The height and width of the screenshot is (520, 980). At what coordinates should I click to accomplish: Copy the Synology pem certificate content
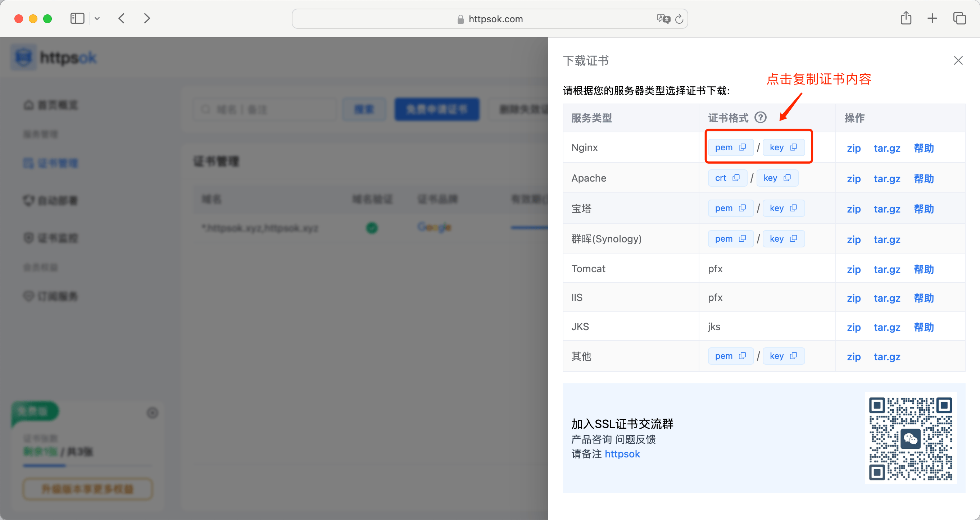730,239
